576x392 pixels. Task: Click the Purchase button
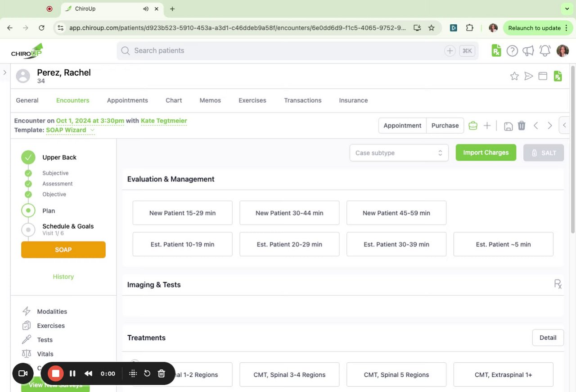point(445,126)
